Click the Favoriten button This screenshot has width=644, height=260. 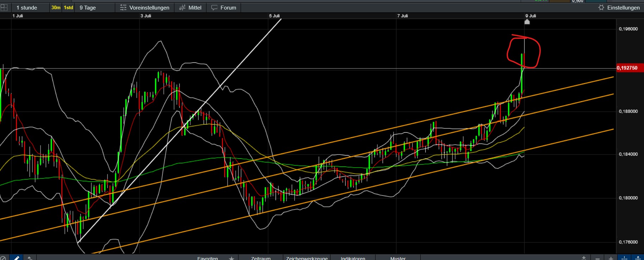(208, 258)
